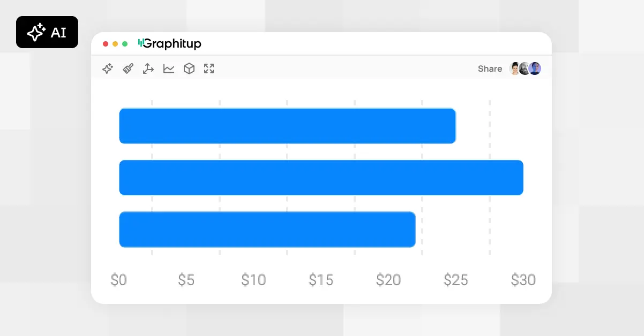Click the red close window dot
The image size is (644, 336).
click(106, 44)
